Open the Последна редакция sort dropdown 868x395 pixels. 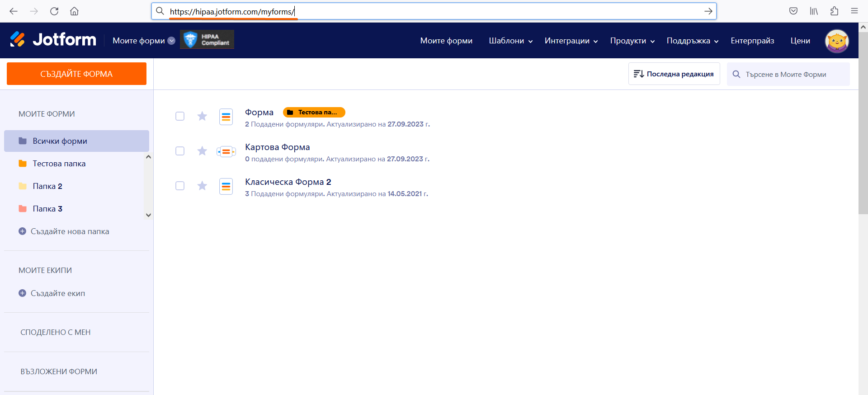click(x=674, y=74)
